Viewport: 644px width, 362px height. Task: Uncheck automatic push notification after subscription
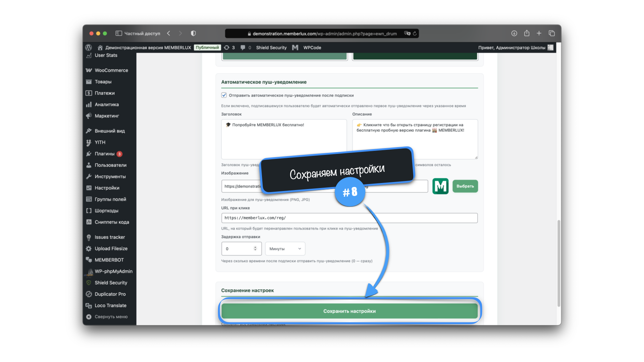(x=224, y=95)
